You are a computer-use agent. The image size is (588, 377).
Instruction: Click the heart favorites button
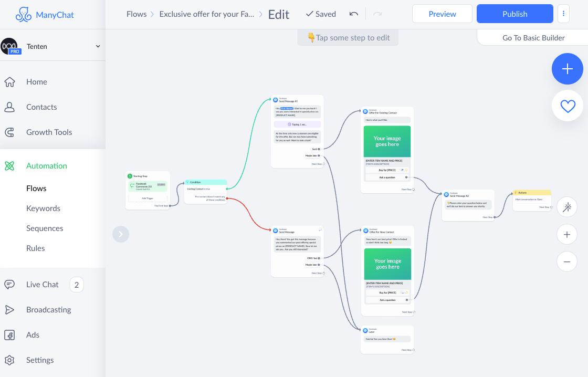tap(568, 106)
